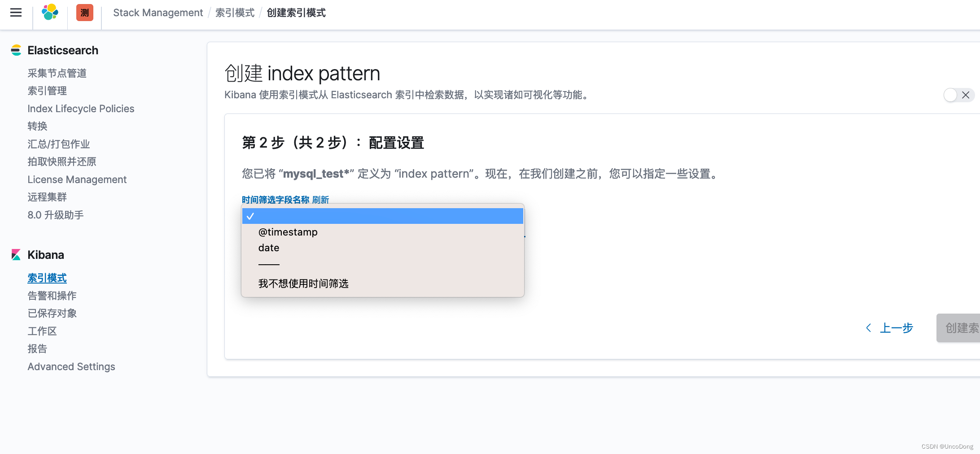Image resolution: width=980 pixels, height=454 pixels.
Task: Open 拍取快照并还原 in sidebar
Action: 62,162
